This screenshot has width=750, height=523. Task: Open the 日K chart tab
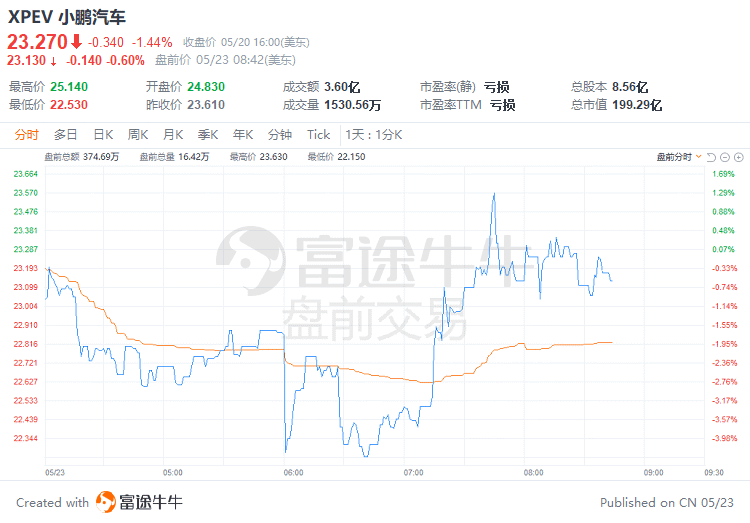pyautogui.click(x=103, y=135)
